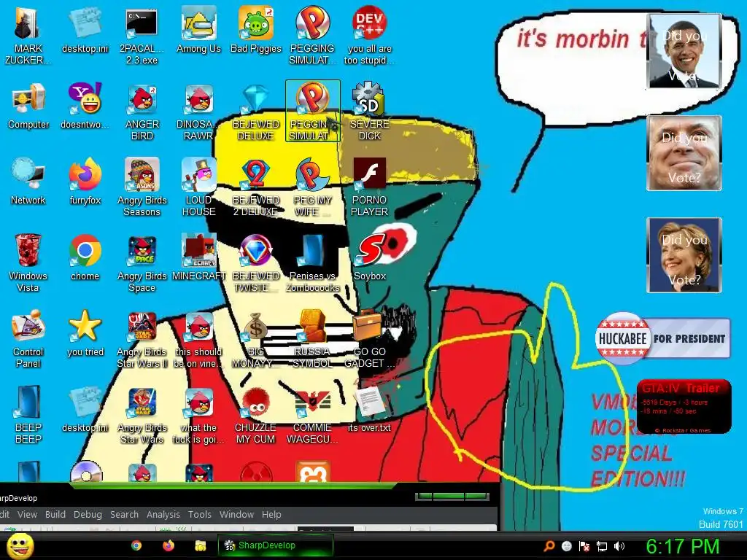Launch the PEG MY WIFE icon

tap(312, 187)
